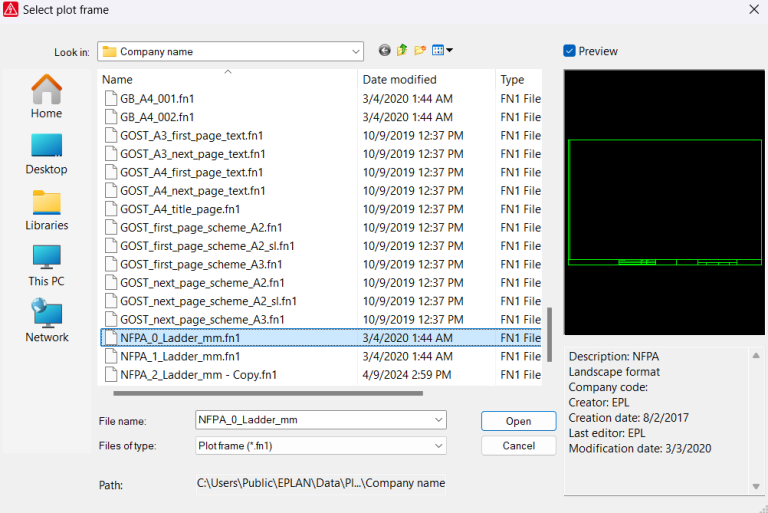Sort by Date modified column header
Viewport: 768px width, 513px height.
426,79
